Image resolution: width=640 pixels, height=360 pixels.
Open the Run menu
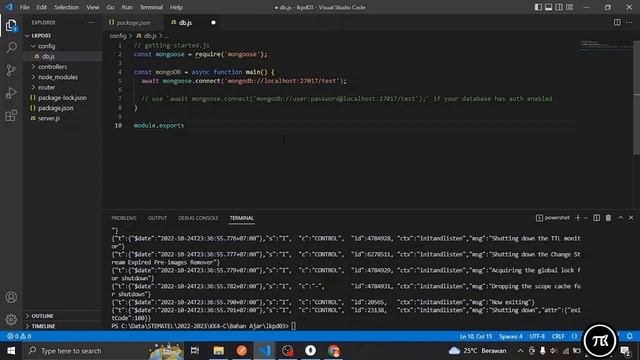point(127,7)
